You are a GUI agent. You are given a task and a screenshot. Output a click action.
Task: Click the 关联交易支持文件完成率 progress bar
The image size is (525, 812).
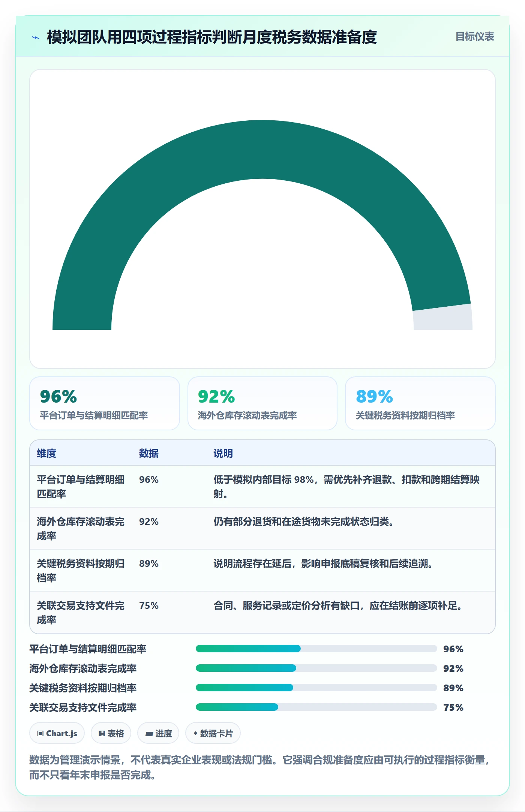click(x=316, y=707)
